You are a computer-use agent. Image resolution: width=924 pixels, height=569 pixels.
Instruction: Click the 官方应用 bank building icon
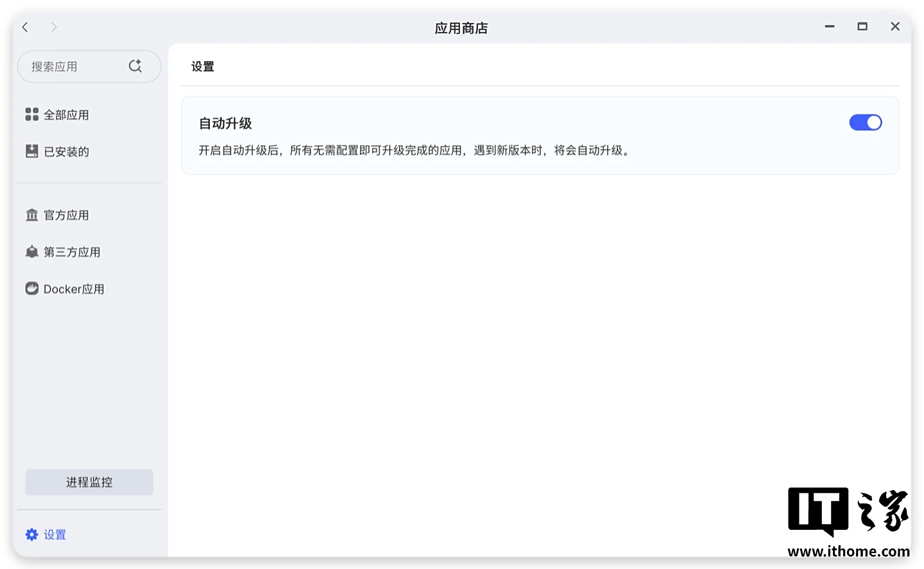pos(31,215)
